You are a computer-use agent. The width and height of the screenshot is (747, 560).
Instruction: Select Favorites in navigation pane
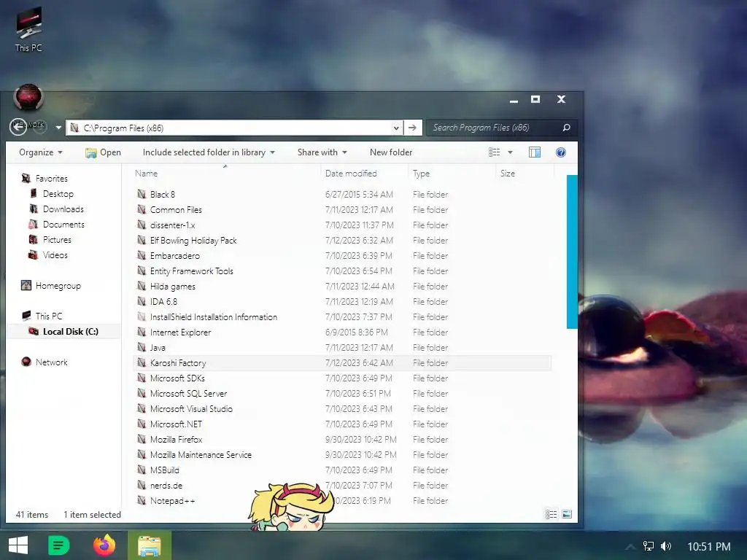44,179
